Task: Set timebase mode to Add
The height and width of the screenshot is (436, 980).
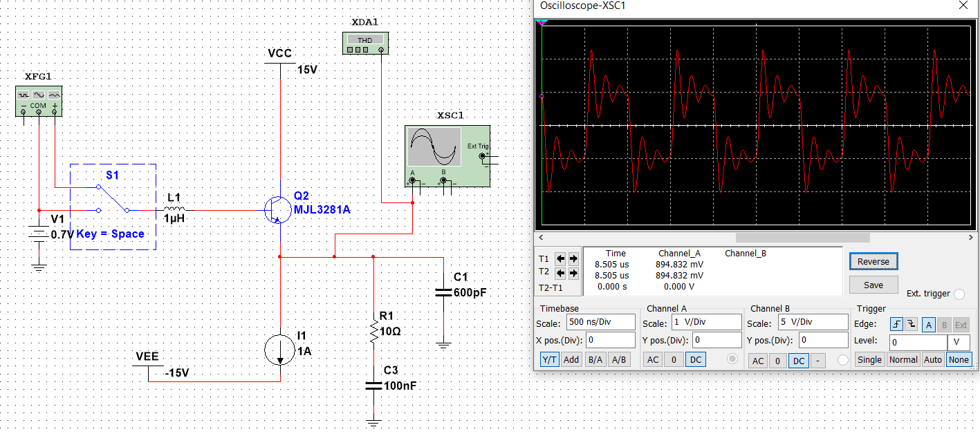Action: click(571, 359)
